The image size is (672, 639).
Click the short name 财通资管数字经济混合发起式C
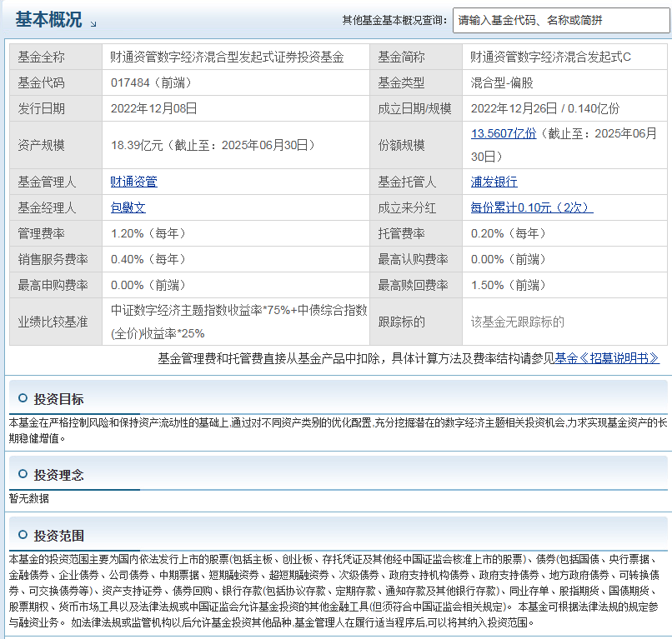click(551, 57)
